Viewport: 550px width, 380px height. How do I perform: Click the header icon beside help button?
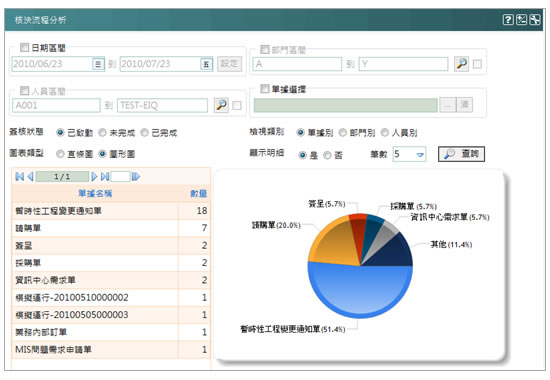click(522, 20)
